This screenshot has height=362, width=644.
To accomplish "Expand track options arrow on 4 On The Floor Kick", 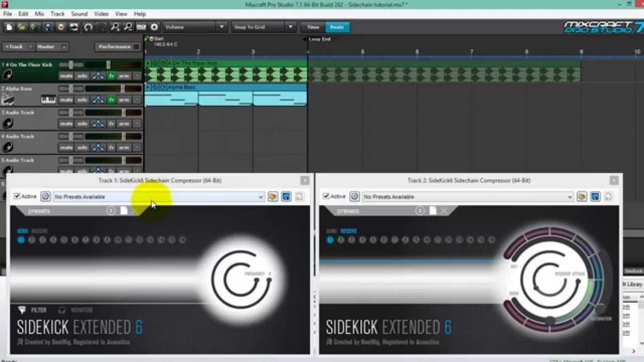I will (137, 76).
